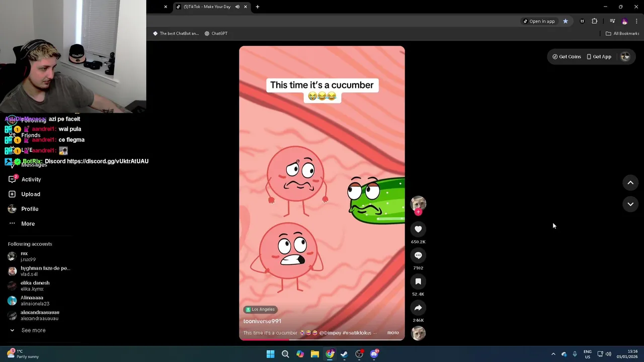
Task: Open followed account alexandraauauau
Action: pyautogui.click(x=34, y=315)
